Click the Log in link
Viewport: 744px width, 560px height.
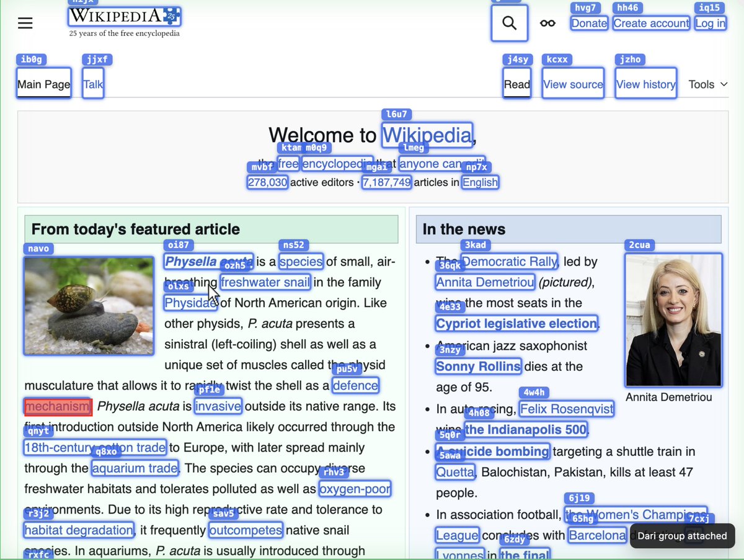point(710,24)
